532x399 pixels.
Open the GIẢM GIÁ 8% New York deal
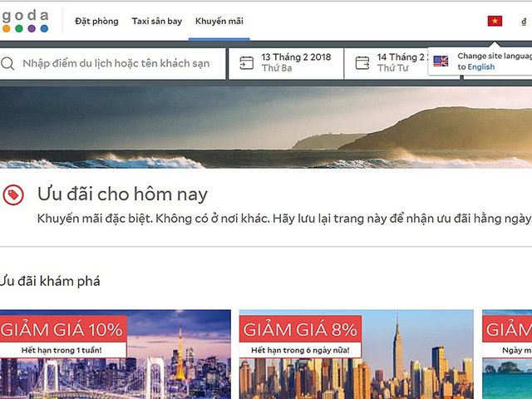357,354
